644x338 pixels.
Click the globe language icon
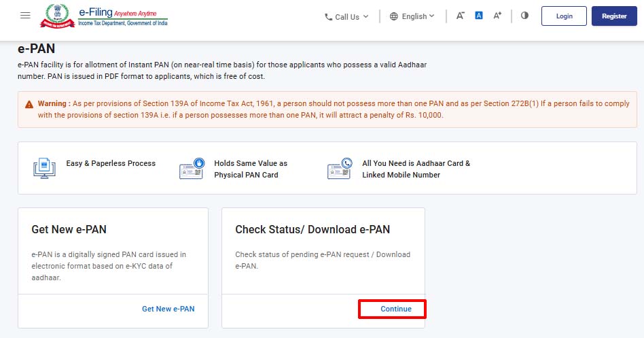click(x=394, y=16)
